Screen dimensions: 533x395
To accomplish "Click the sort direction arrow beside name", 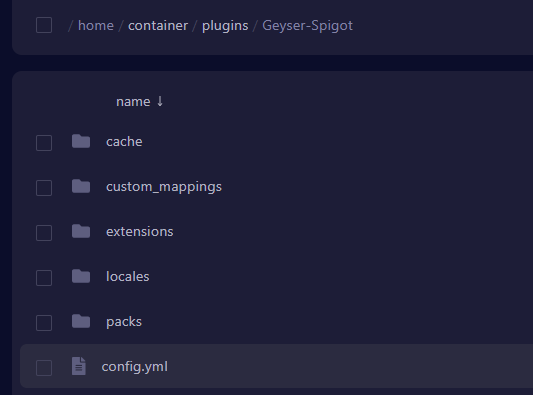I will 160,101.
